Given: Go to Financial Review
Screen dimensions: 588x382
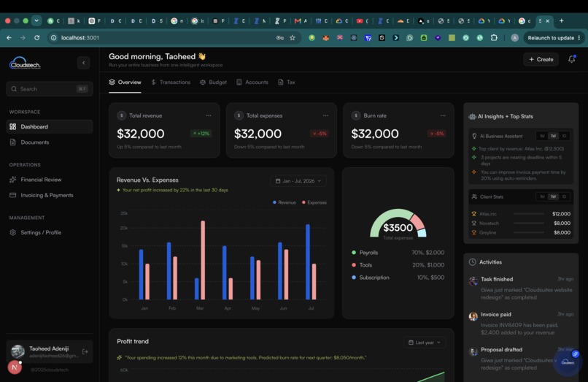Looking at the screenshot, I should pos(49,180).
